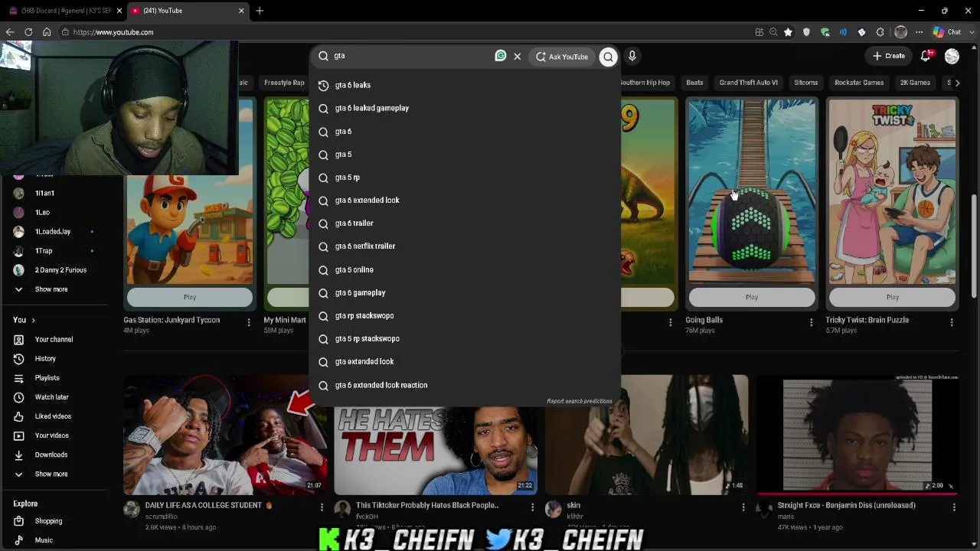The image size is (980, 551).
Task: Open options menu for Going Balls game
Action: click(812, 322)
